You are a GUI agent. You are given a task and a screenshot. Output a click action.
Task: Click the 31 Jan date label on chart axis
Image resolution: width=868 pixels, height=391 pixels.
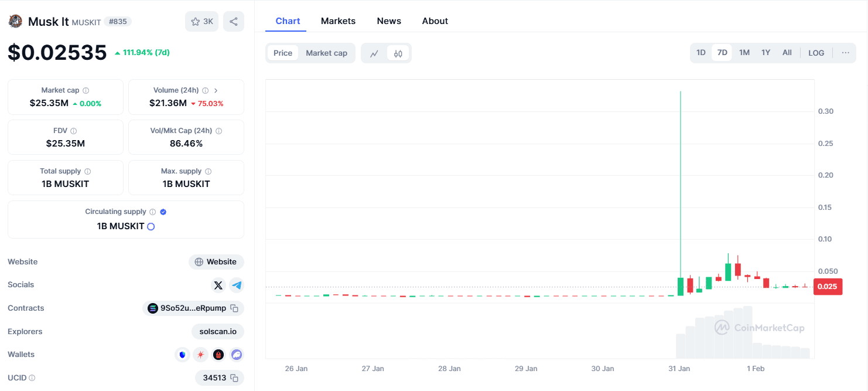click(679, 369)
